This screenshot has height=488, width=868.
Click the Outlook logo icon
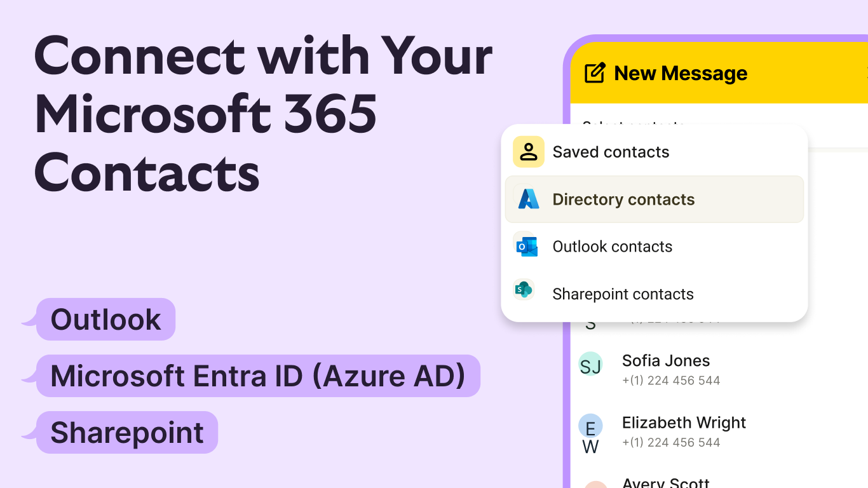click(527, 247)
